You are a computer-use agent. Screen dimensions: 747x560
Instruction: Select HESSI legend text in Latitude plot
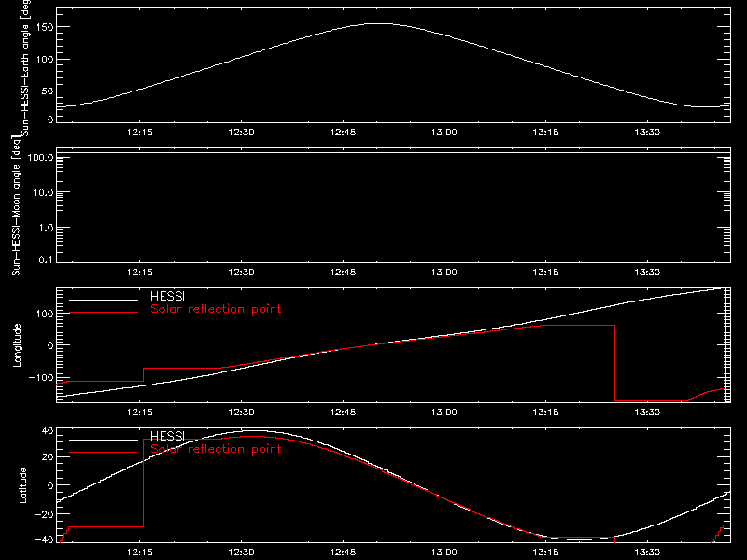[x=167, y=436]
